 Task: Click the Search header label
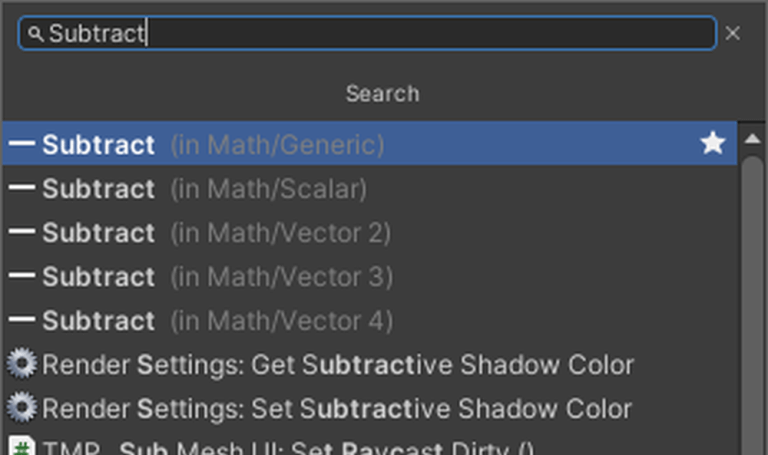[x=382, y=94]
